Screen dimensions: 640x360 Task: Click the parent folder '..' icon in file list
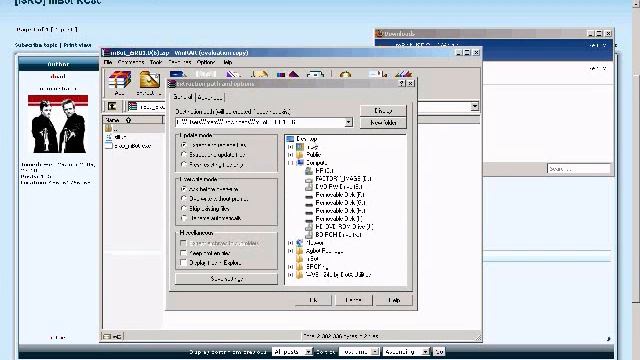tap(109, 129)
